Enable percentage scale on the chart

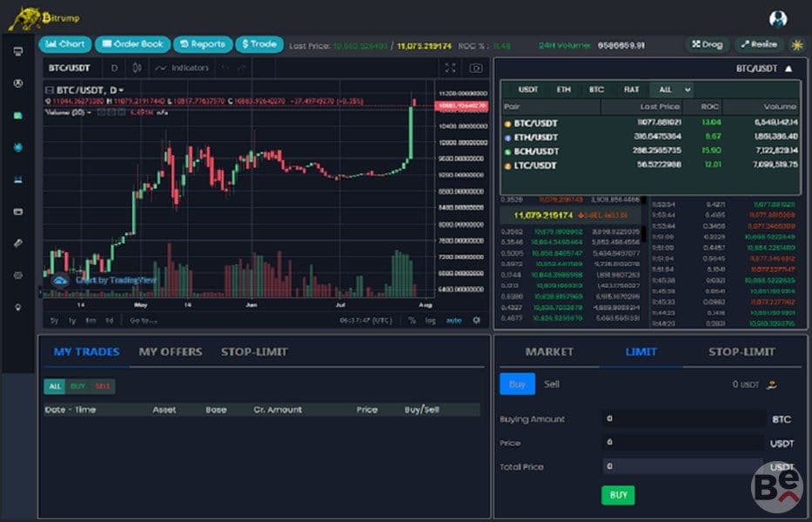tap(412, 320)
